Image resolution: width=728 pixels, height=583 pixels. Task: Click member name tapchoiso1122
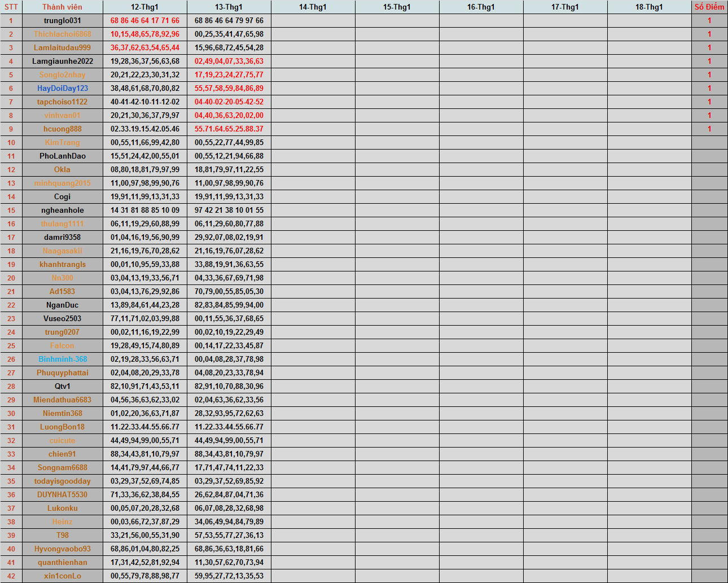(x=62, y=102)
